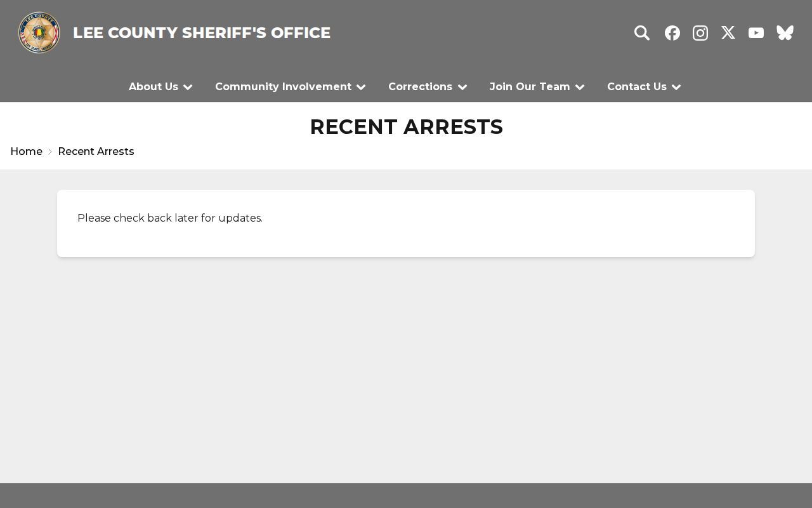Open the Contact Us menu

(x=637, y=86)
